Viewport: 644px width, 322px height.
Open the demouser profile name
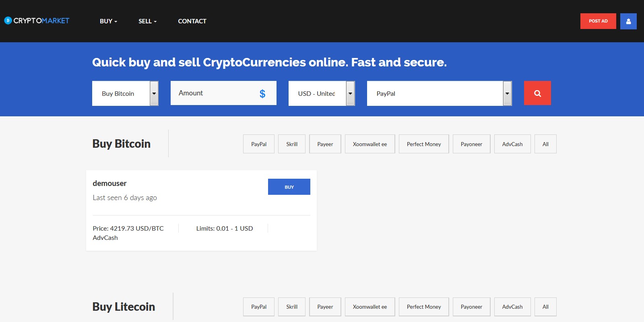click(109, 184)
